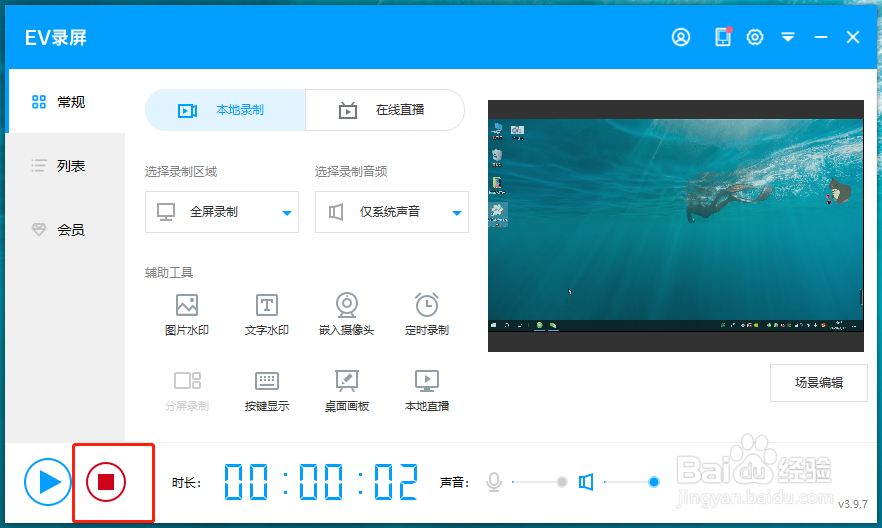Click the blue play/start recording button
Screen dimensions: 882x528
48,482
